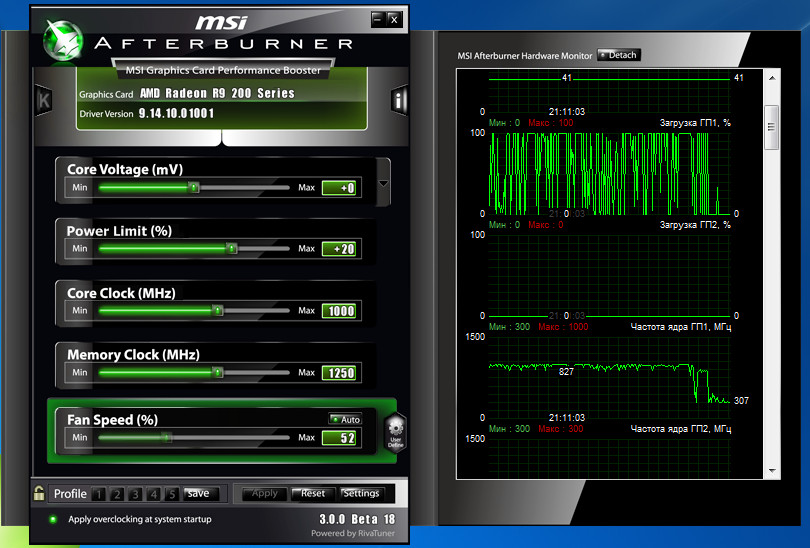The width and height of the screenshot is (810, 548).
Task: Select profile slot 5
Action: pos(172,494)
